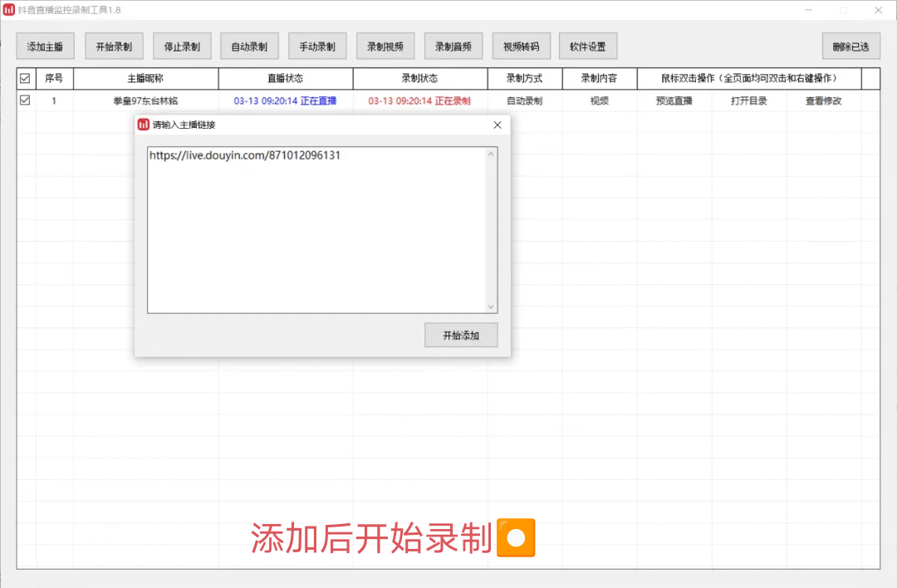Screen dimensions: 897x588
Task: Click the 正在录制 status cell
Action: [x=419, y=100]
